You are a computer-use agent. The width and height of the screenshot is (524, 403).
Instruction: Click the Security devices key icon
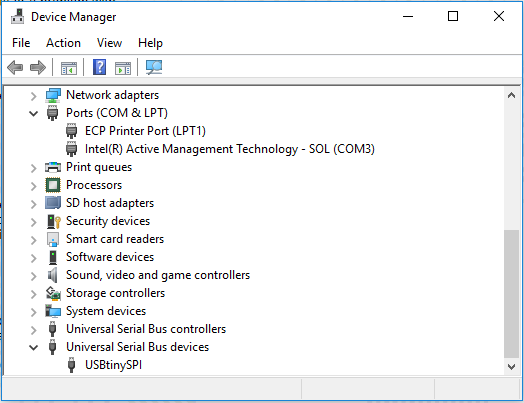(x=53, y=221)
